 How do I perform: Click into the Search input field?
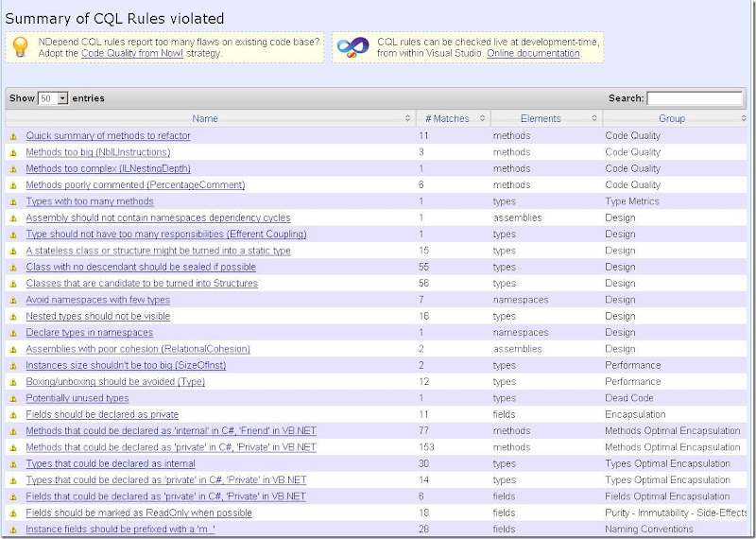pyautogui.click(x=695, y=98)
